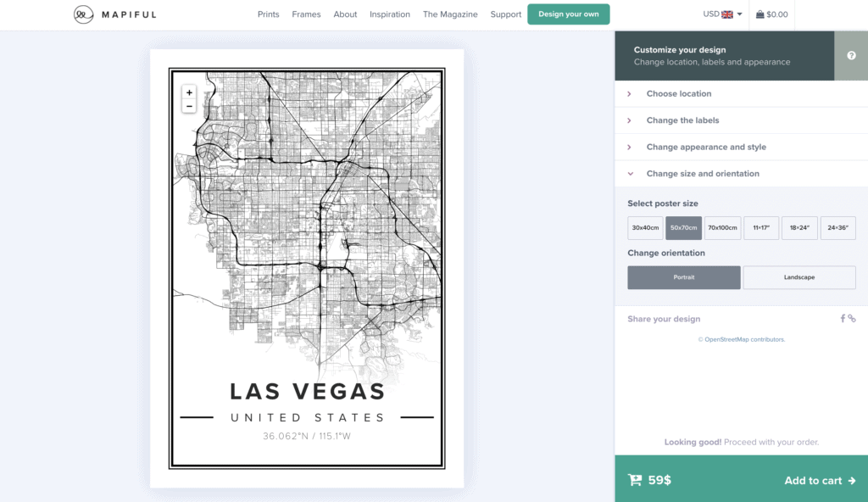Select 11x17" poster size

(761, 228)
